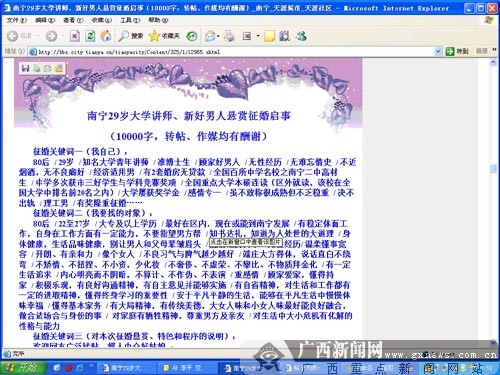Open the Search (搜索) toolbar button
Viewport: 500px width, 375px height.
tap(130, 36)
